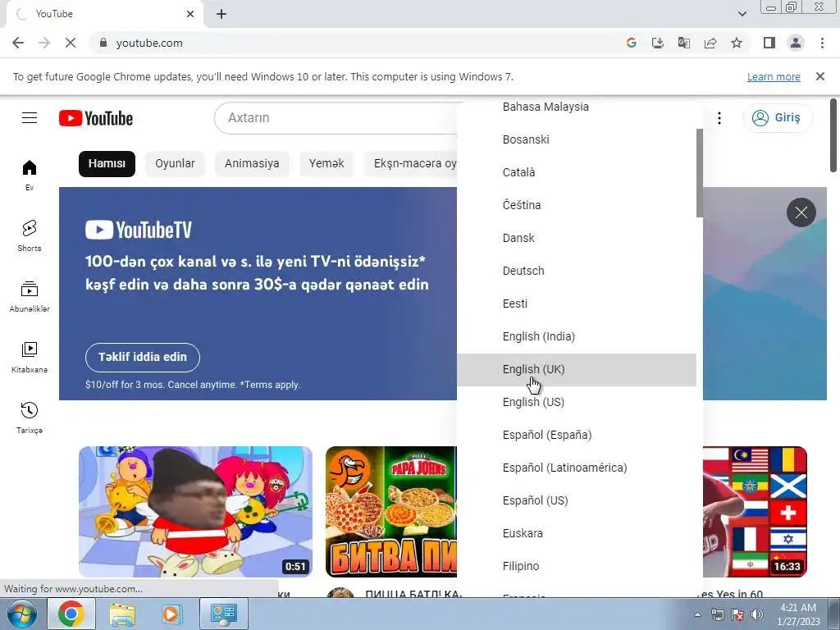Pick Español (US) language

pos(577,500)
